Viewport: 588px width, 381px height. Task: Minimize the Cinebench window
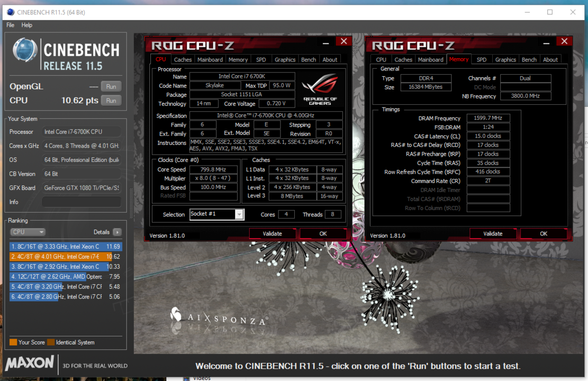click(x=527, y=12)
